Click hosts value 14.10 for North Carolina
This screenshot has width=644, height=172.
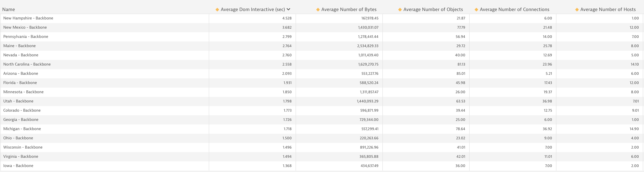(635, 64)
